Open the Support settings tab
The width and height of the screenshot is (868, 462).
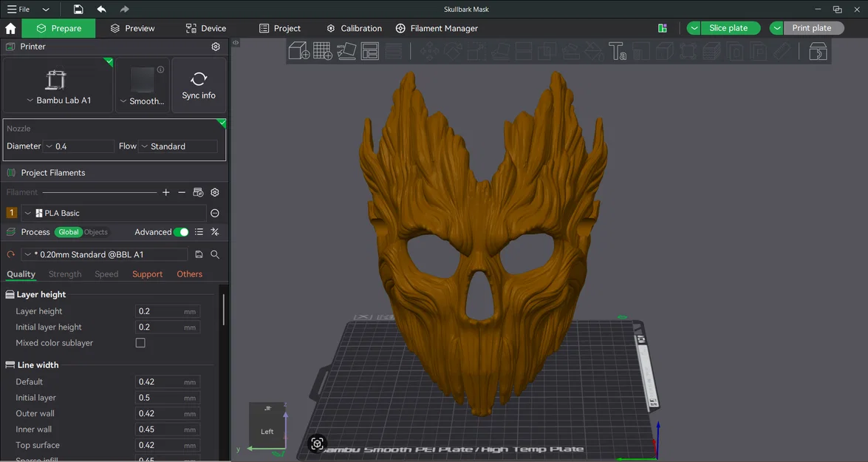pos(147,274)
